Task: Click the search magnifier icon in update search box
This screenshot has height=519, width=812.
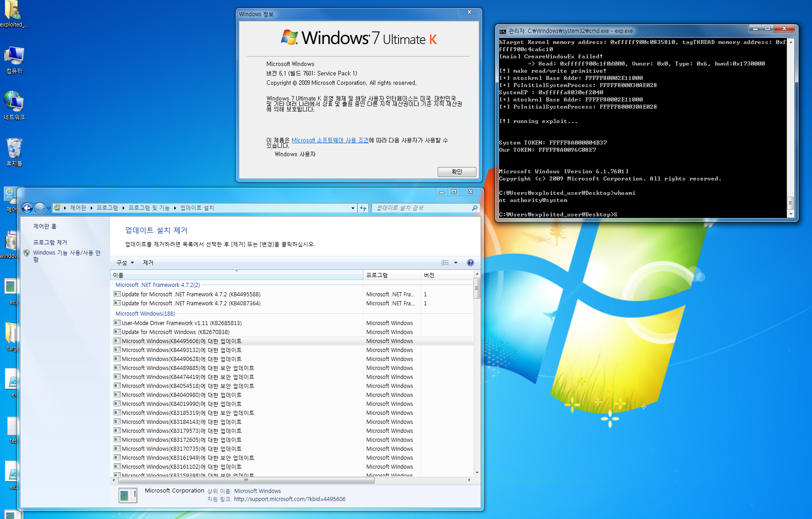Action: click(x=475, y=208)
